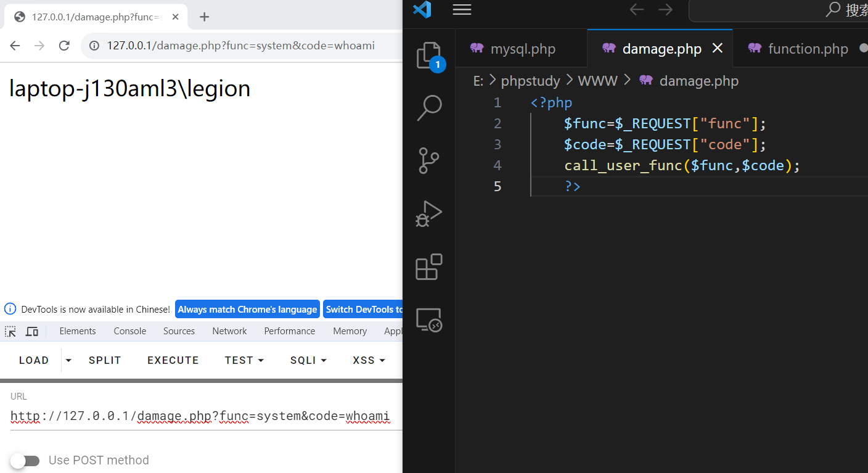Open the Console panel in DevTools
The height and width of the screenshot is (473, 868).
[129, 331]
